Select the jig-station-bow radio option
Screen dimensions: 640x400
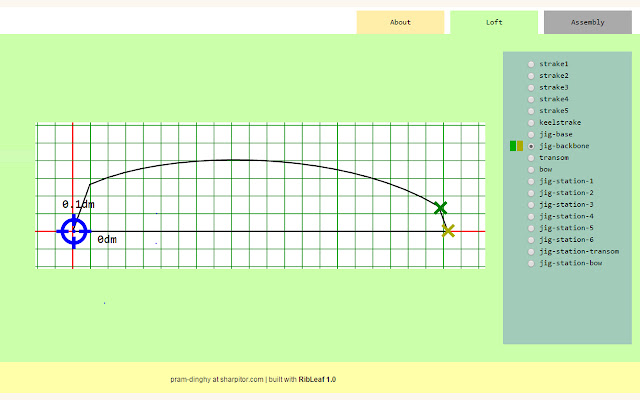pyautogui.click(x=531, y=264)
